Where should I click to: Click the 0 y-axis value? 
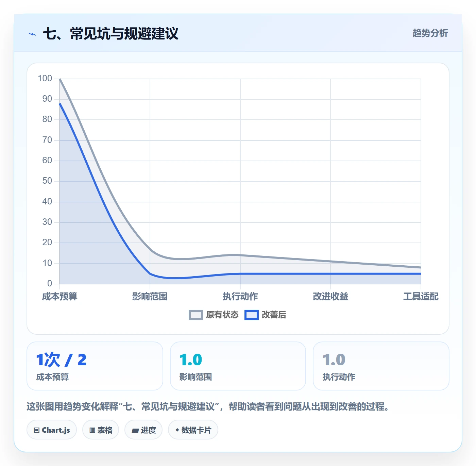click(50, 283)
